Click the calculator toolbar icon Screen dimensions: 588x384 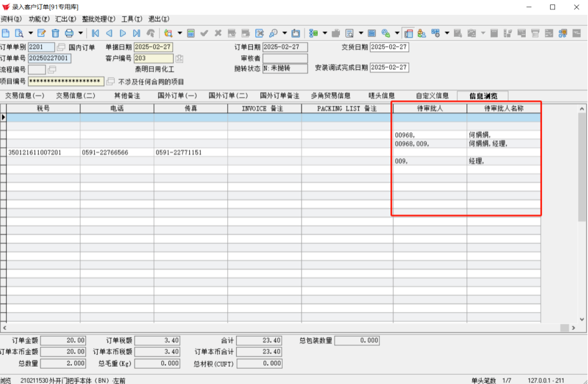[191, 33]
